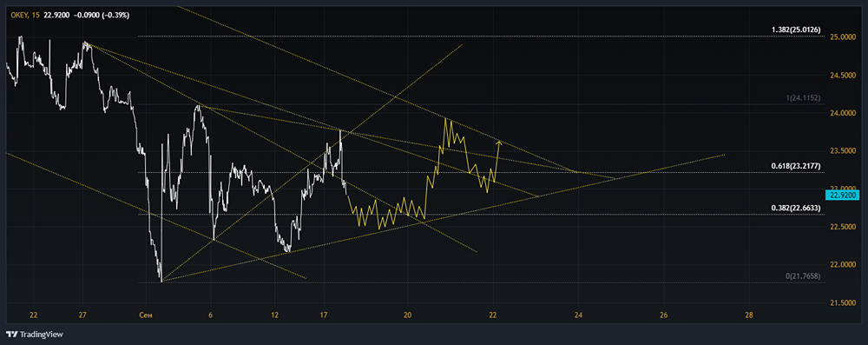The width and height of the screenshot is (868, 345).
Task: Click 21.5000 on the price axis
Action: pos(842,302)
